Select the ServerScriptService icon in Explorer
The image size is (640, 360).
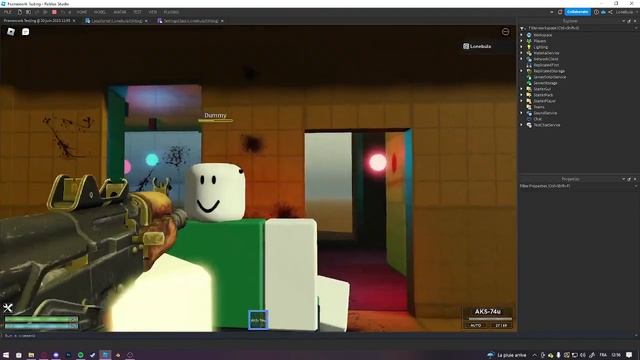click(529, 77)
